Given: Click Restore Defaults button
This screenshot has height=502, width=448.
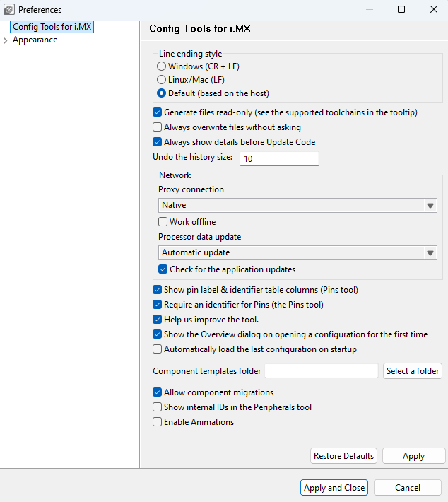Looking at the screenshot, I should click(343, 456).
